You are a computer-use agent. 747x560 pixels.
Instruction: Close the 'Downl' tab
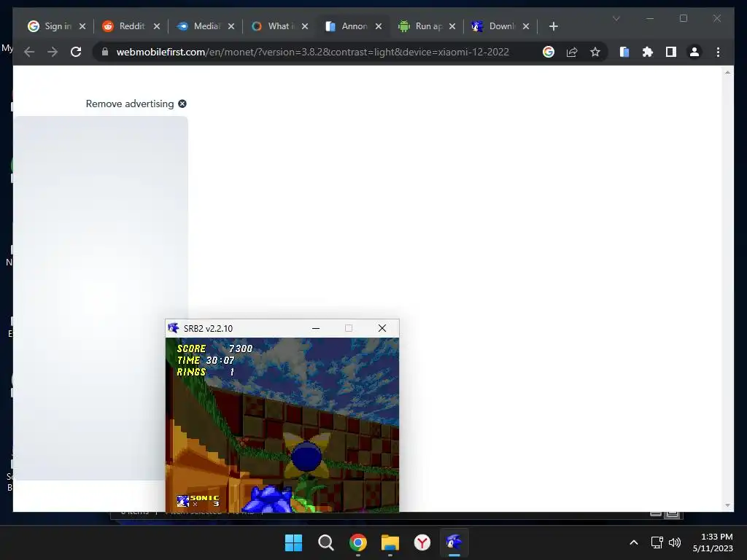526,26
